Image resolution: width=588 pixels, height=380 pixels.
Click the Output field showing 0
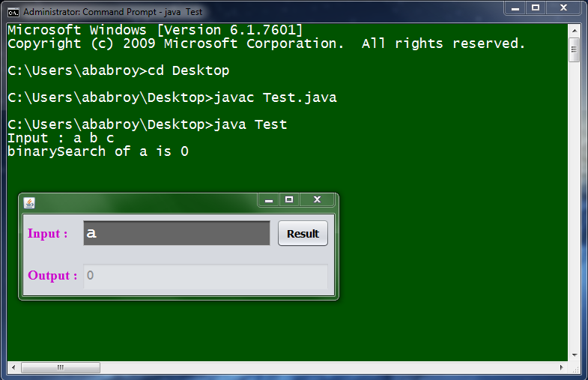click(205, 276)
